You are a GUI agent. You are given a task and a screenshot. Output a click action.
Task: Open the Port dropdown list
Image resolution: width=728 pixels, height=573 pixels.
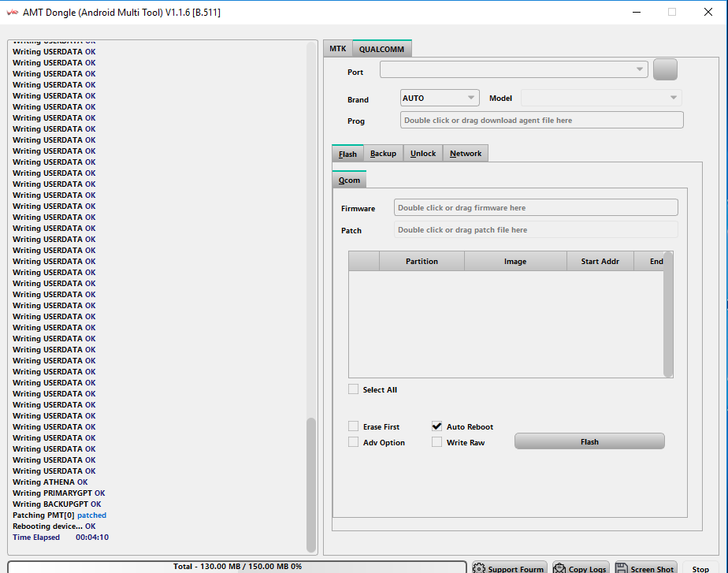pyautogui.click(x=514, y=70)
